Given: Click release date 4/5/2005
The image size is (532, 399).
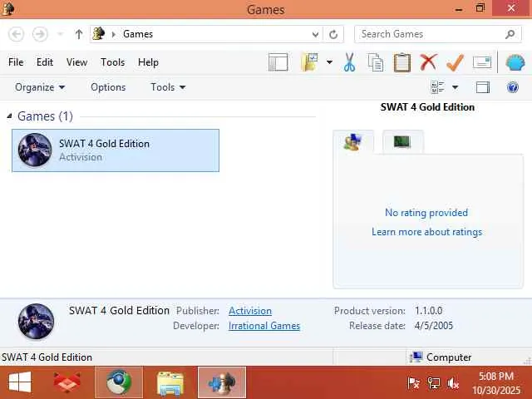Looking at the screenshot, I should coord(434,326).
